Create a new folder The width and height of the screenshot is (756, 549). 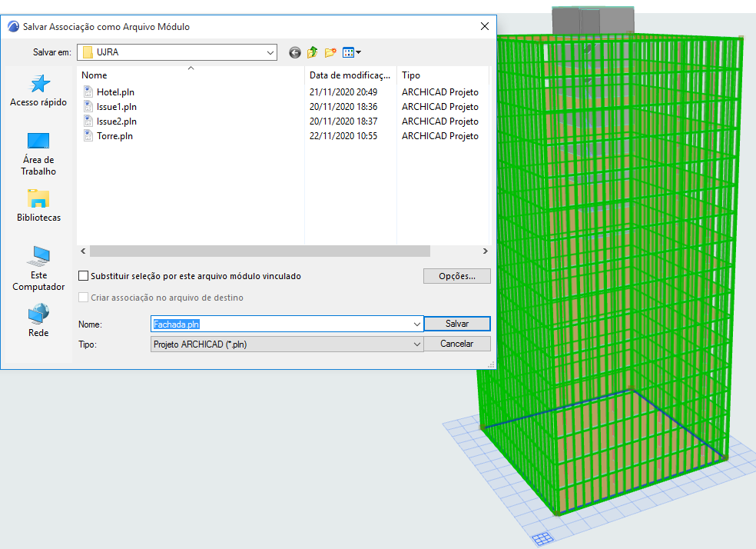pos(330,52)
